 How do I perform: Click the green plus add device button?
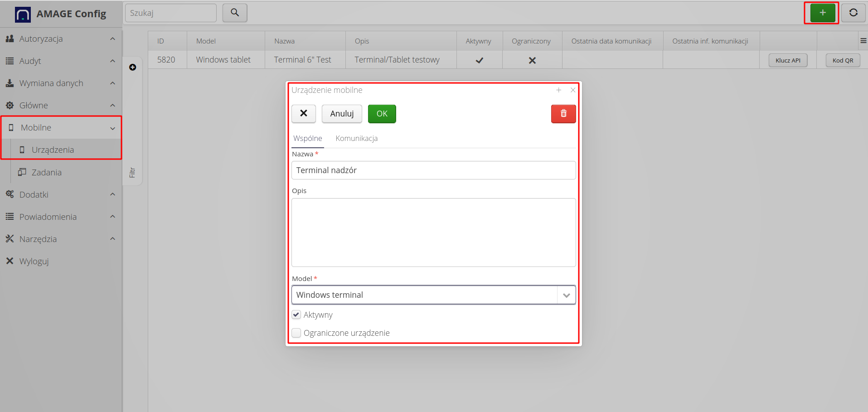(x=822, y=13)
